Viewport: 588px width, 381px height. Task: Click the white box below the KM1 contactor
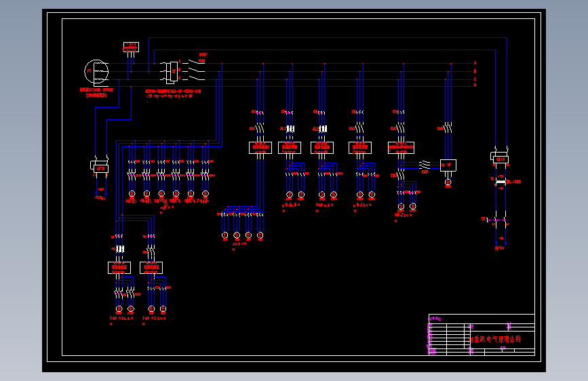(260, 147)
